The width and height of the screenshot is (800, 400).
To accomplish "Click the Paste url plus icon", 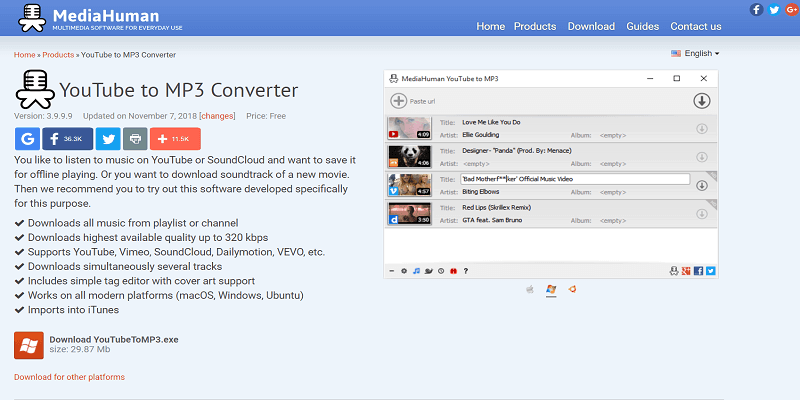I will click(x=398, y=101).
